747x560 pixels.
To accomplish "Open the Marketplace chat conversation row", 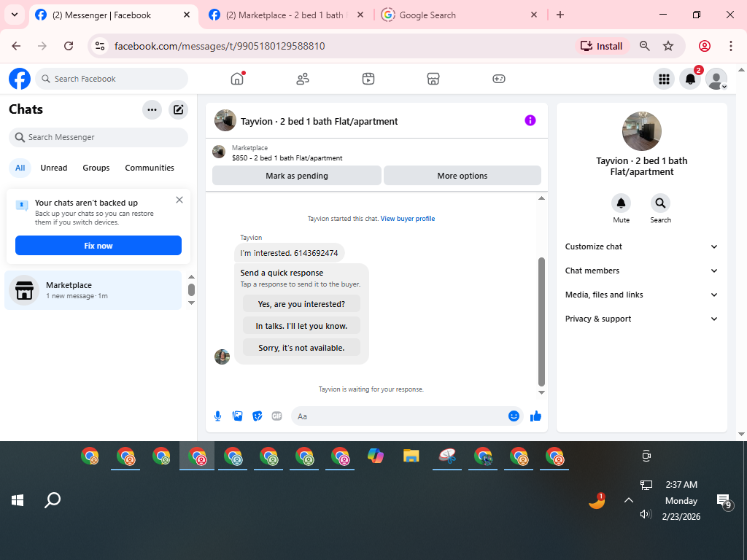I will (x=93, y=290).
